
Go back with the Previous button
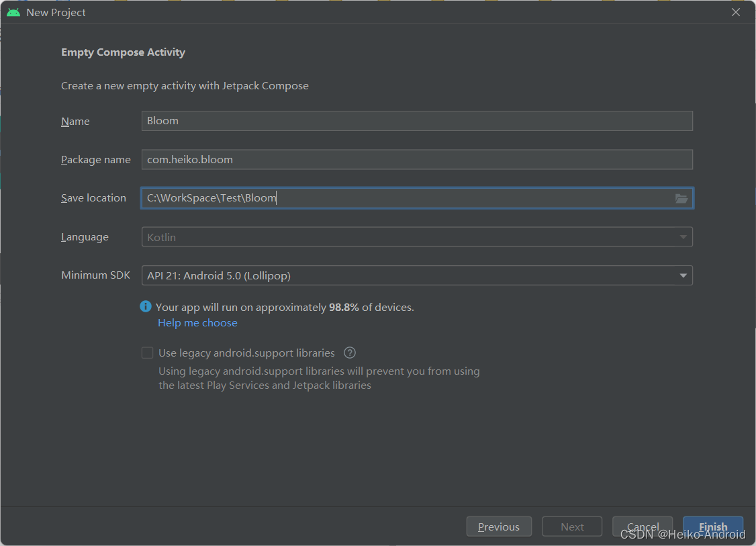[x=499, y=527]
